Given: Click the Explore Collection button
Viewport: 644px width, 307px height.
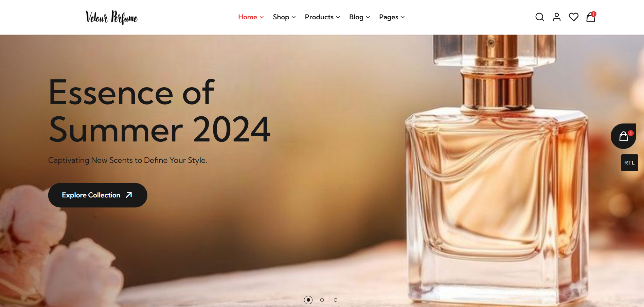Looking at the screenshot, I should pyautogui.click(x=98, y=195).
